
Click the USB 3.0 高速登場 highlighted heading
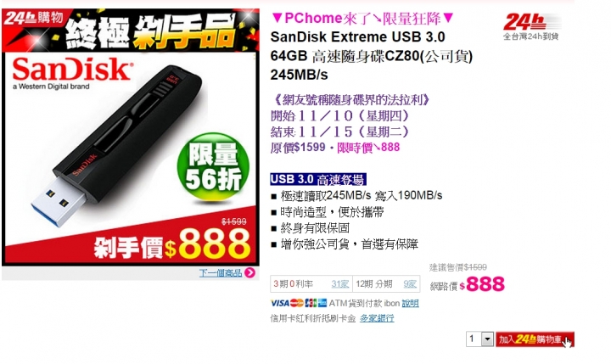point(318,180)
